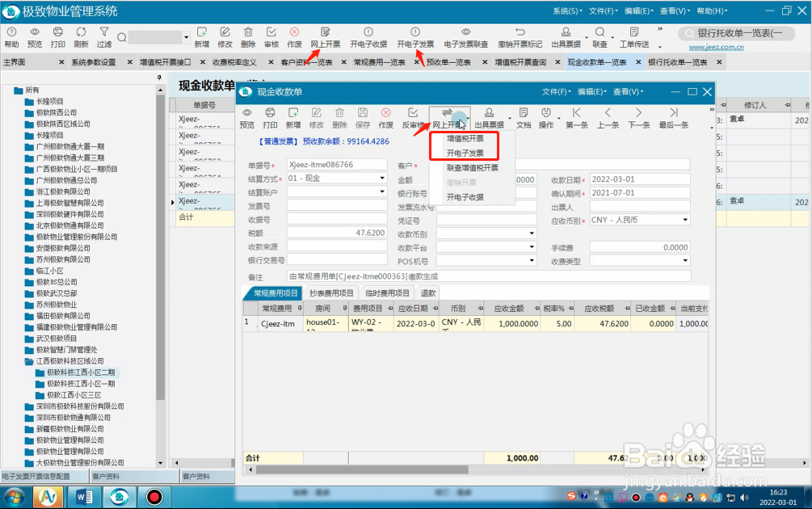Choose 增值税开票 from the dropdown menu
This screenshot has width=812, height=509.
coord(465,139)
